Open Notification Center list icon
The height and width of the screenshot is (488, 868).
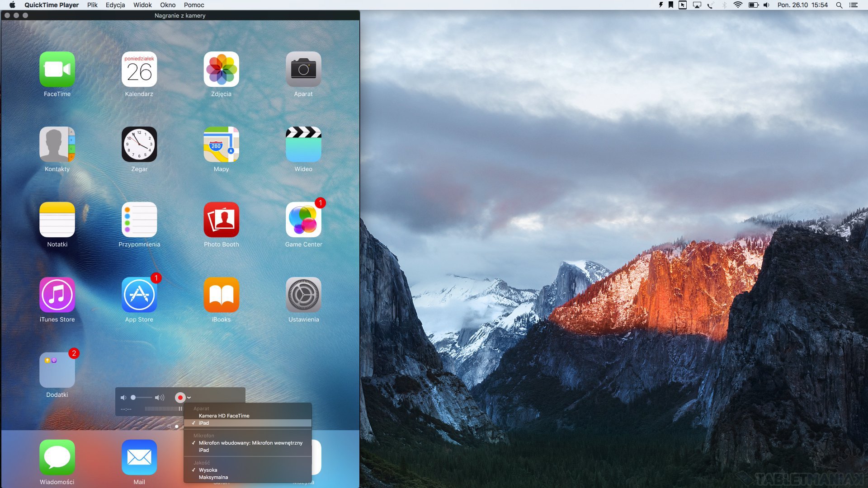[854, 5]
